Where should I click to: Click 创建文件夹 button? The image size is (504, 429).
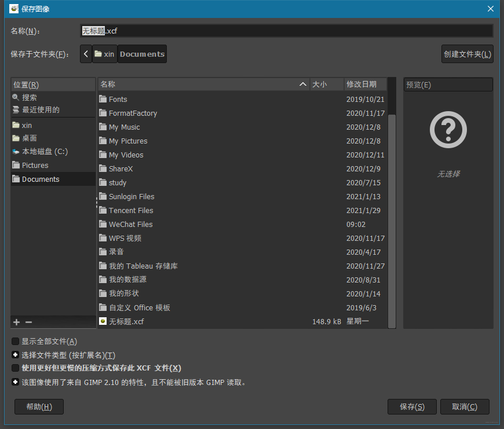point(468,54)
